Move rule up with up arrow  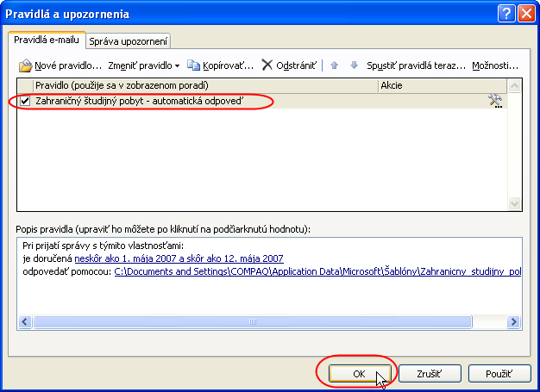click(x=335, y=65)
